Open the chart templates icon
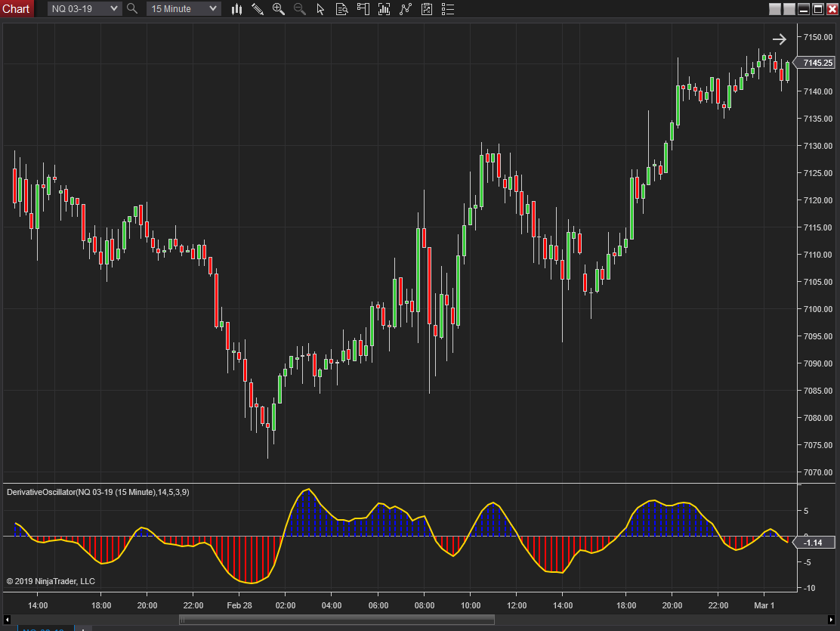Image resolution: width=840 pixels, height=631 pixels. pyautogui.click(x=427, y=9)
